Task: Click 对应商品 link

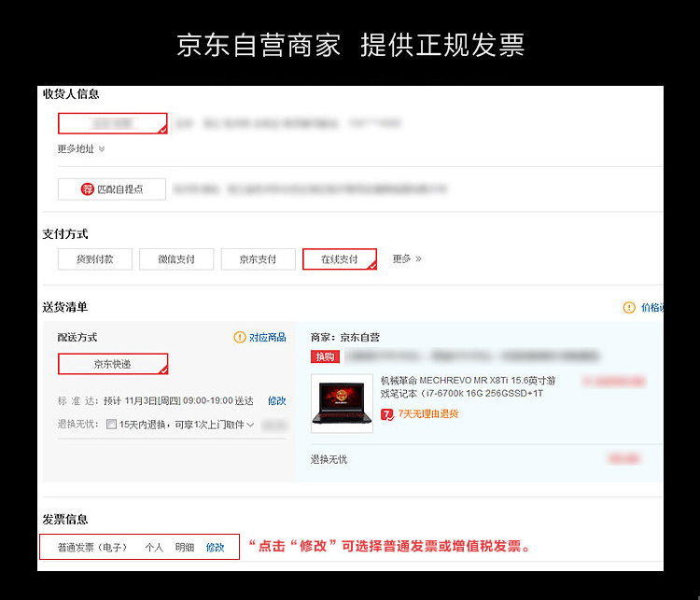Action: coord(268,338)
